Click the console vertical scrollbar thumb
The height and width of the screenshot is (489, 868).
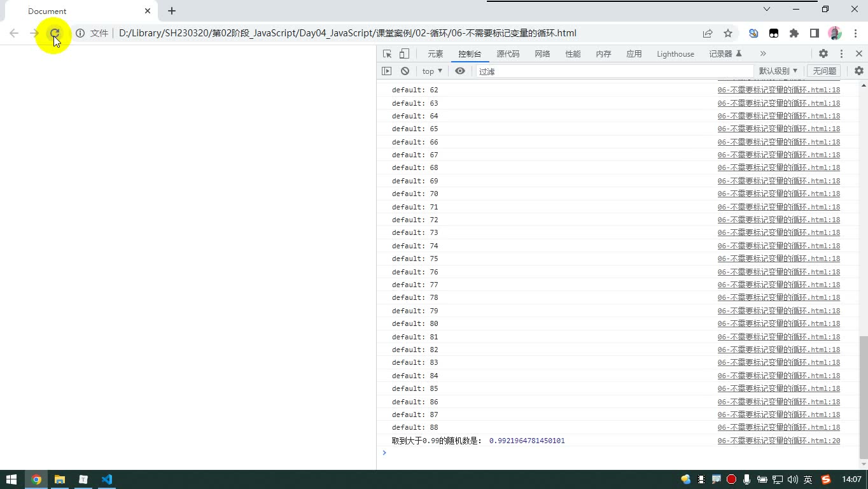click(x=863, y=396)
